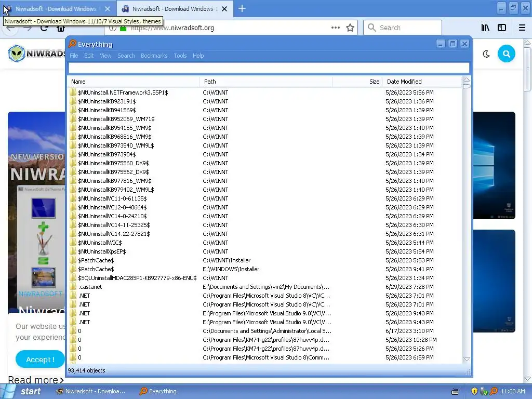532x399 pixels.
Task: Select $PatchCache$ in C:\WINNT\Installer
Action: (x=96, y=260)
